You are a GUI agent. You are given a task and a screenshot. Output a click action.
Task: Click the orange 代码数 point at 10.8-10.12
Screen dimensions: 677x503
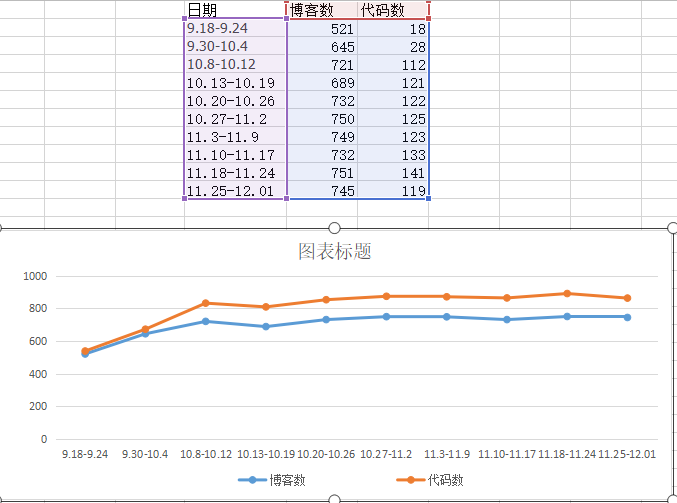click(x=206, y=303)
